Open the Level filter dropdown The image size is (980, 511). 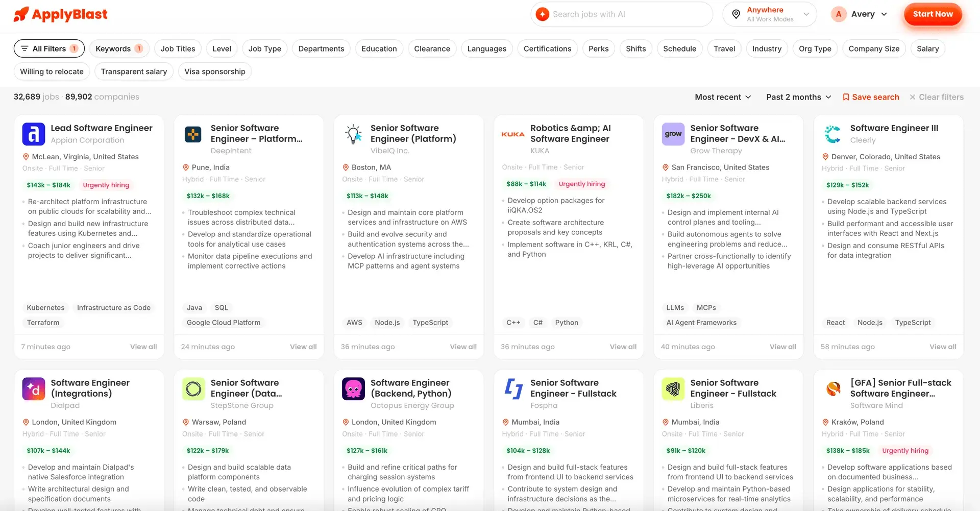point(222,48)
